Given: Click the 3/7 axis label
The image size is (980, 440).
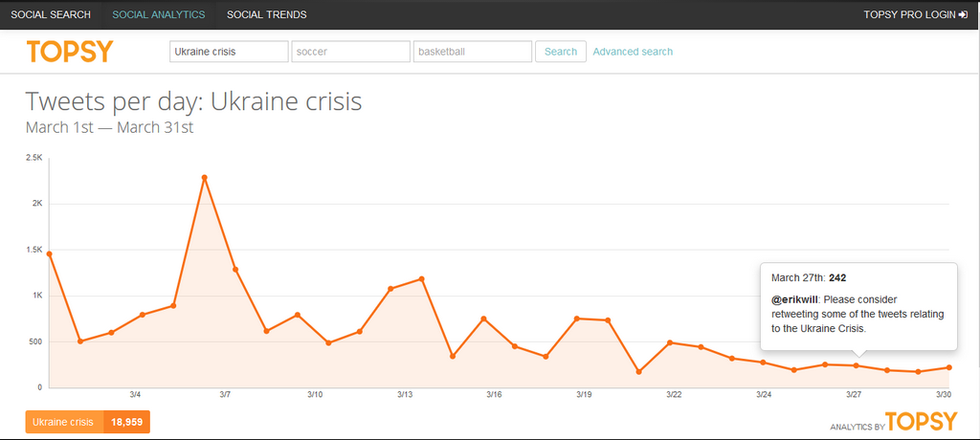Looking at the screenshot, I should click(x=225, y=394).
